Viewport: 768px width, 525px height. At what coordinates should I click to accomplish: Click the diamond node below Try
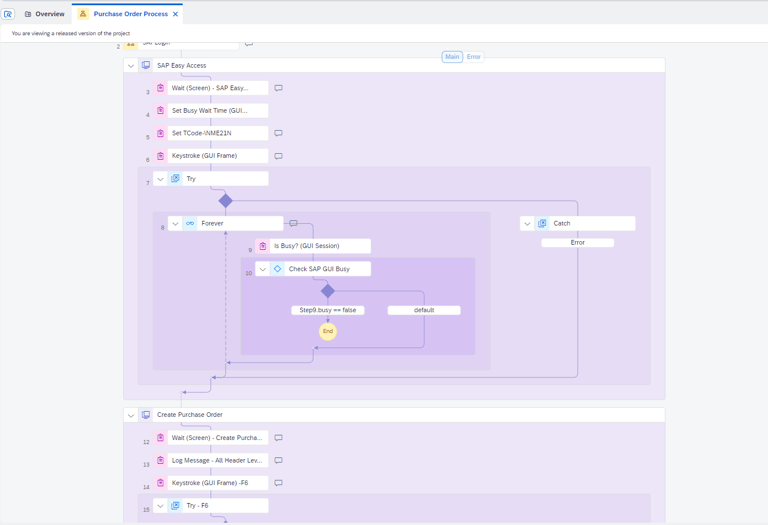pyautogui.click(x=225, y=201)
